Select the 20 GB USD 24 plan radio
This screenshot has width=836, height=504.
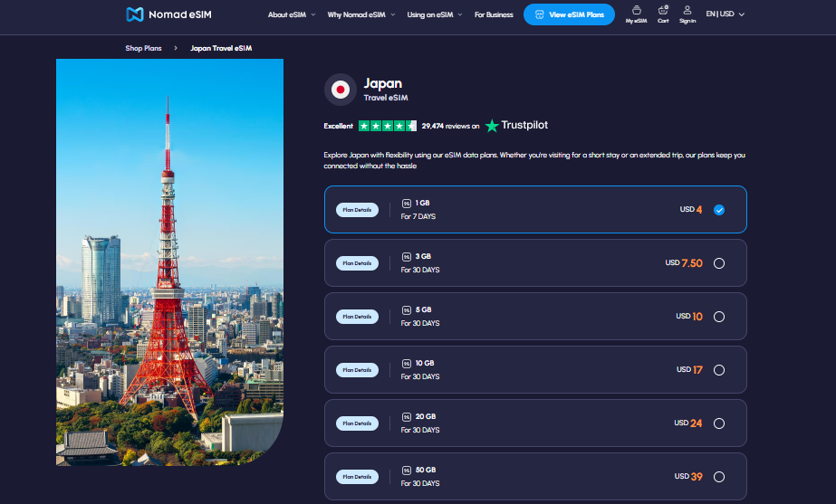tap(718, 423)
